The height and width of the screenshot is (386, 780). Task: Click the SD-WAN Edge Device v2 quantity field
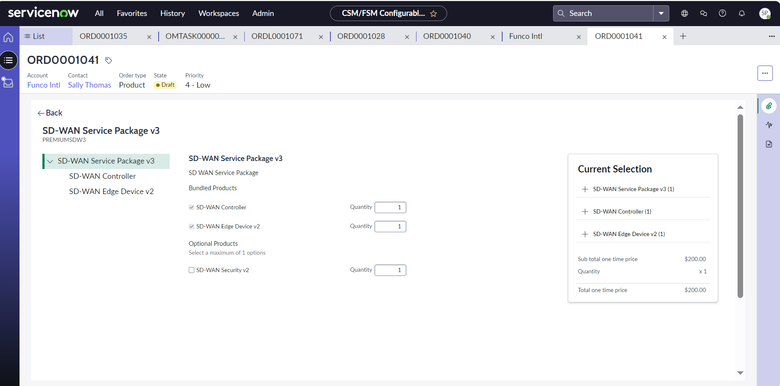390,226
